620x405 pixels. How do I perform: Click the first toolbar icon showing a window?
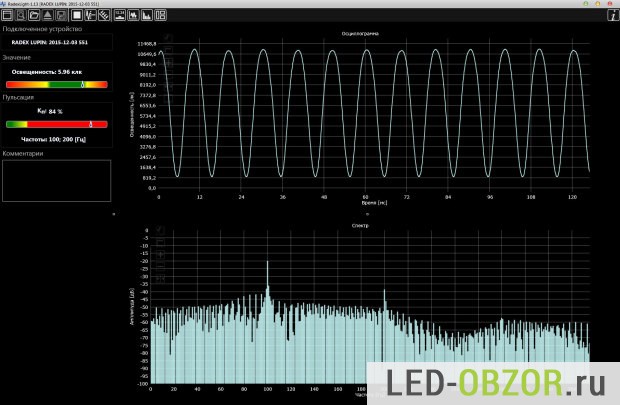coord(7,15)
